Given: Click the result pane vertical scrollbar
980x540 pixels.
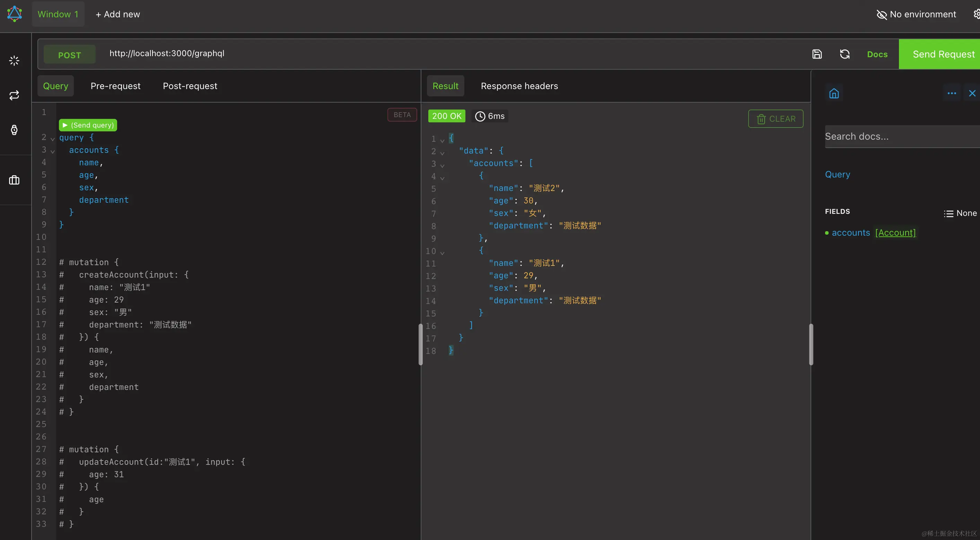Looking at the screenshot, I should 811,345.
